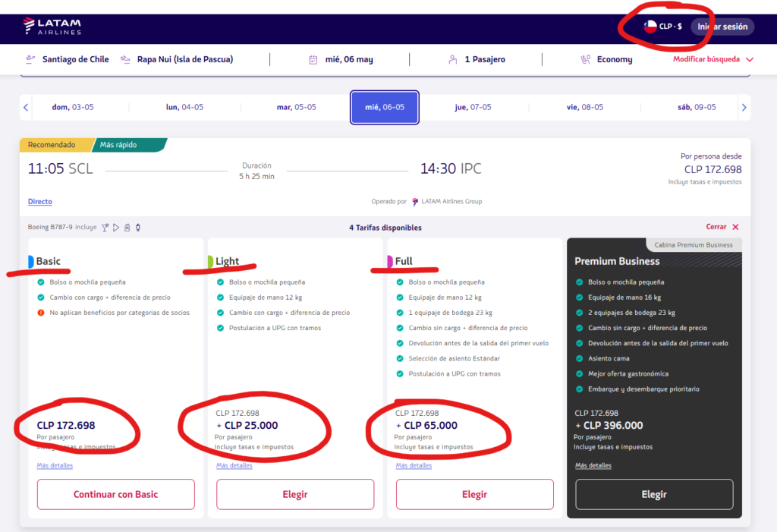Choose Premium Business fare with Elegir
The image size is (777, 532).
click(x=654, y=494)
